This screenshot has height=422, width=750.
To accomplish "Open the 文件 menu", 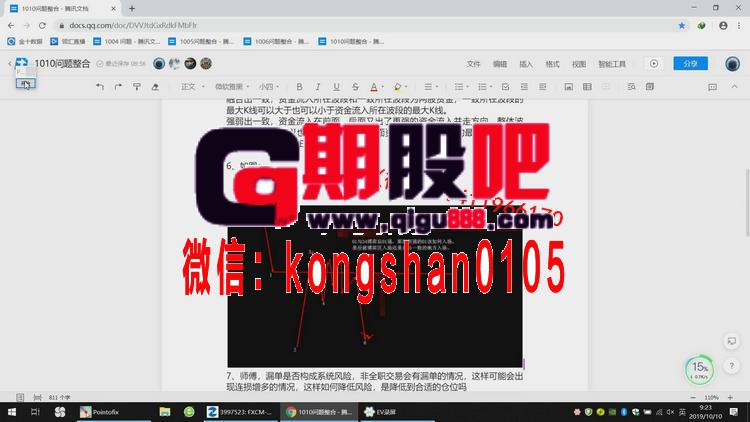I will pos(473,64).
